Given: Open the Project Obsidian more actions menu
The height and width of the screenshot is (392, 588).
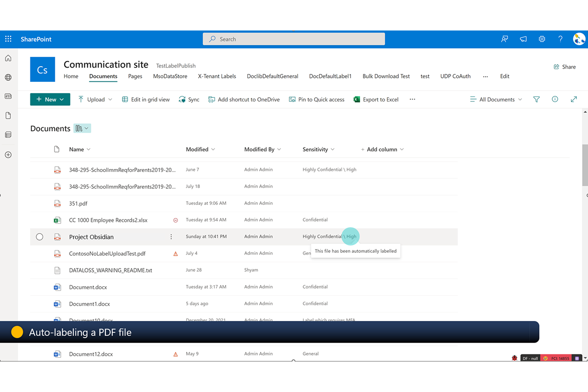Looking at the screenshot, I should coord(171,237).
